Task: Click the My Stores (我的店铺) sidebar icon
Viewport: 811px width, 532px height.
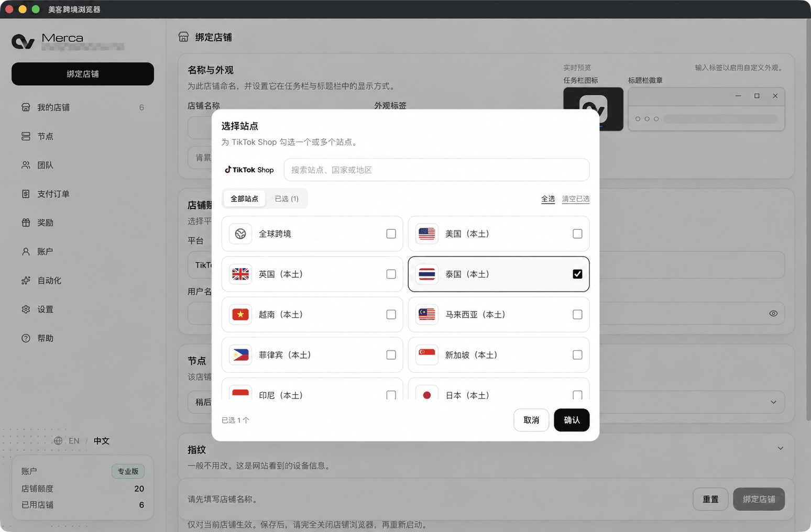Action: click(x=26, y=107)
